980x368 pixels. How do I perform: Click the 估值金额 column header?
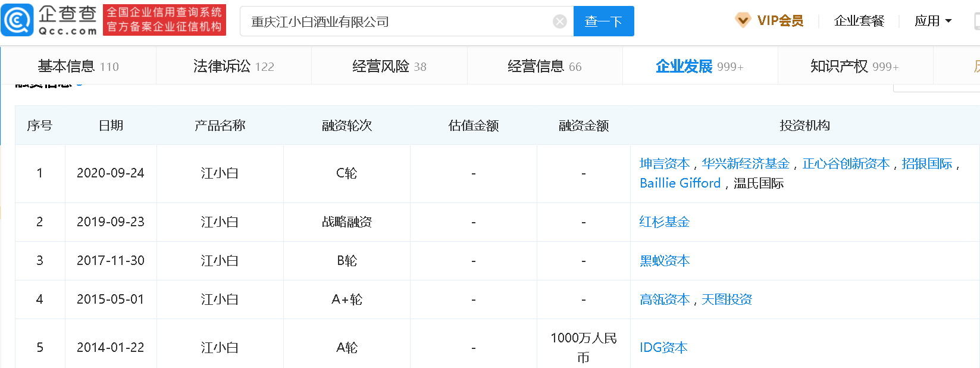[474, 126]
